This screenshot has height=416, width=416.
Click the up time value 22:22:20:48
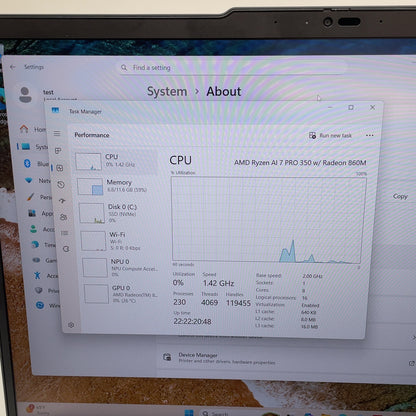(192, 322)
